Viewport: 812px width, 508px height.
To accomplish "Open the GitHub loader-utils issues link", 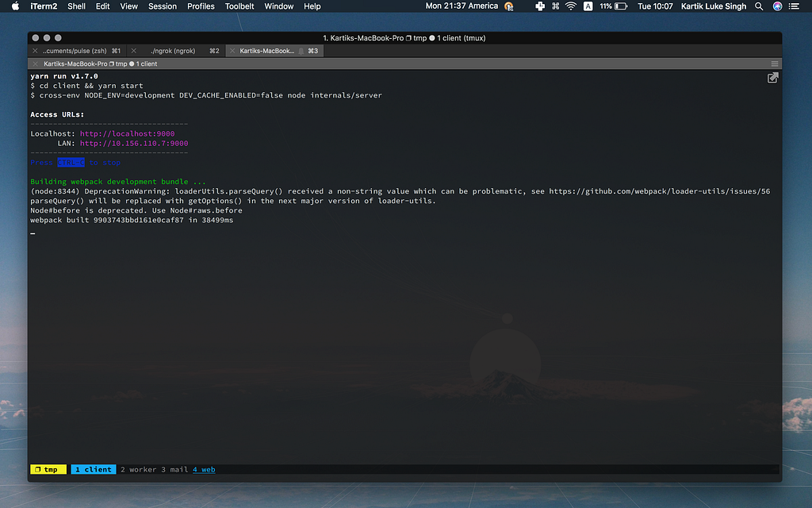I will point(659,191).
